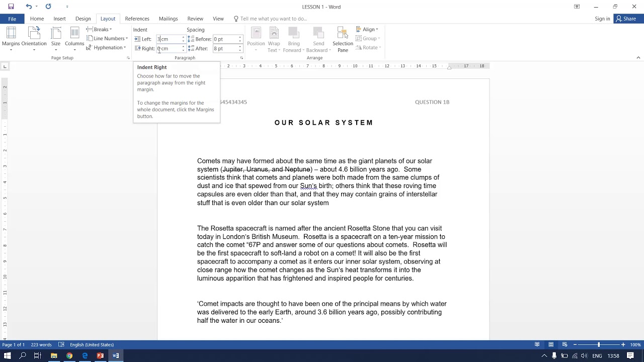This screenshot has height=362, width=644.
Task: Switch to Print Layout view
Action: click(x=551, y=345)
